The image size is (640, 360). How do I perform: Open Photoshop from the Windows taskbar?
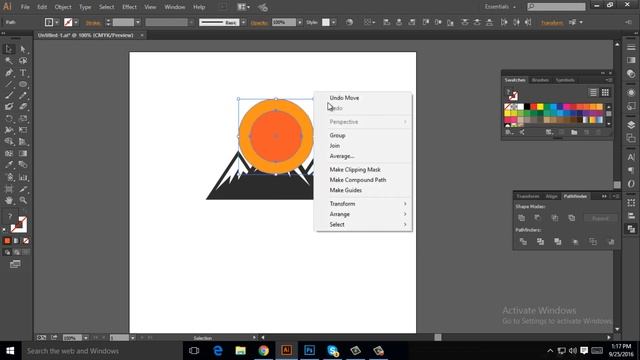coord(309,351)
